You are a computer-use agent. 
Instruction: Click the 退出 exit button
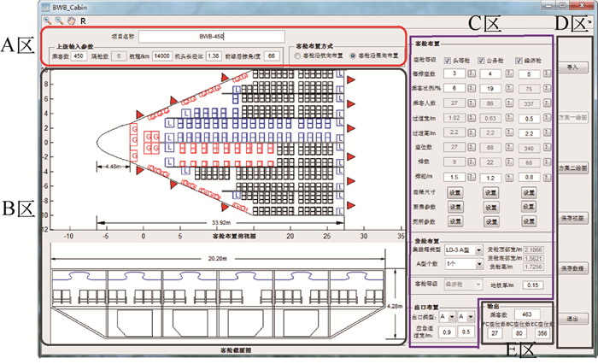[572, 319]
